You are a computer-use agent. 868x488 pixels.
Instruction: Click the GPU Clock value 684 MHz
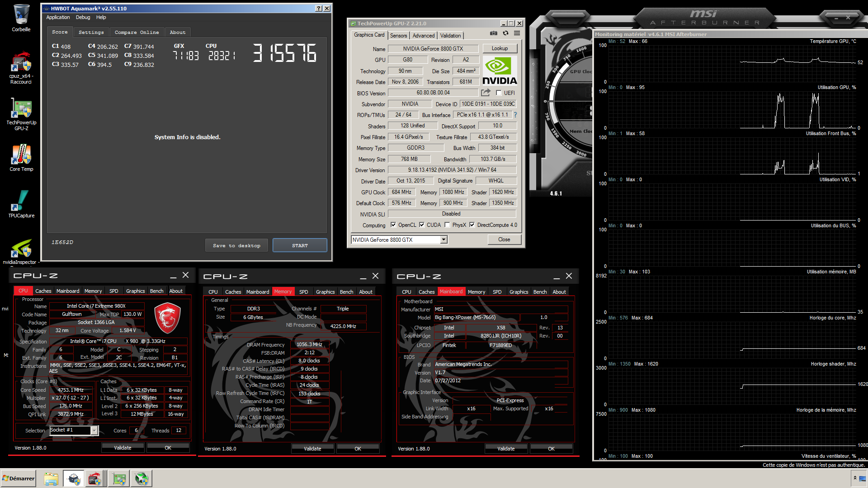point(401,192)
